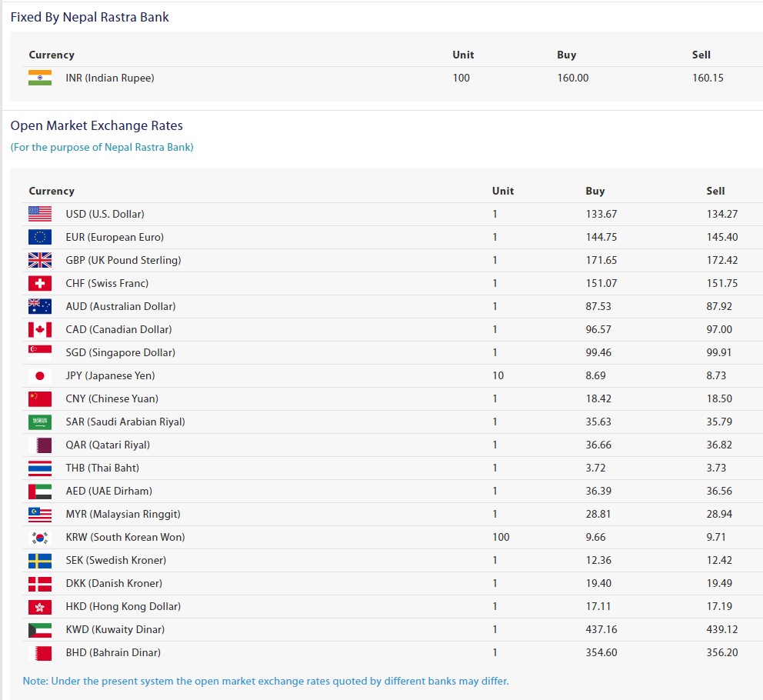
Task: Click the open market Currency column header
Action: pos(52,191)
